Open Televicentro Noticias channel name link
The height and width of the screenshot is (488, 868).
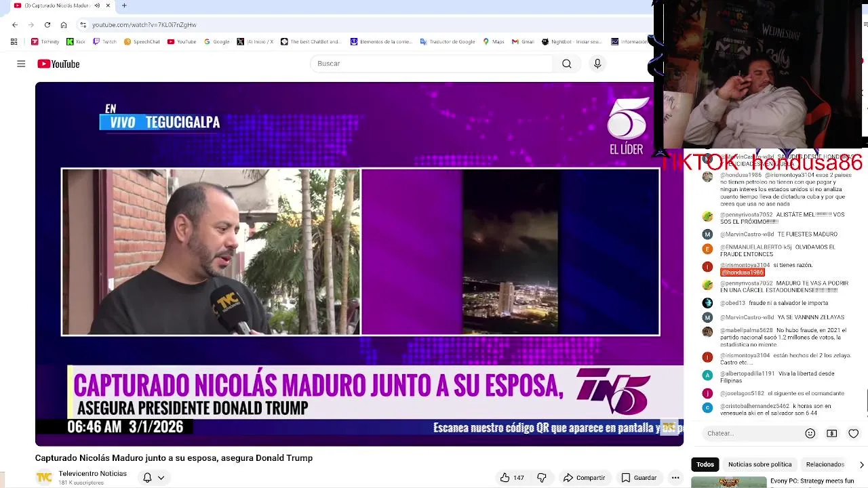pyautogui.click(x=93, y=474)
